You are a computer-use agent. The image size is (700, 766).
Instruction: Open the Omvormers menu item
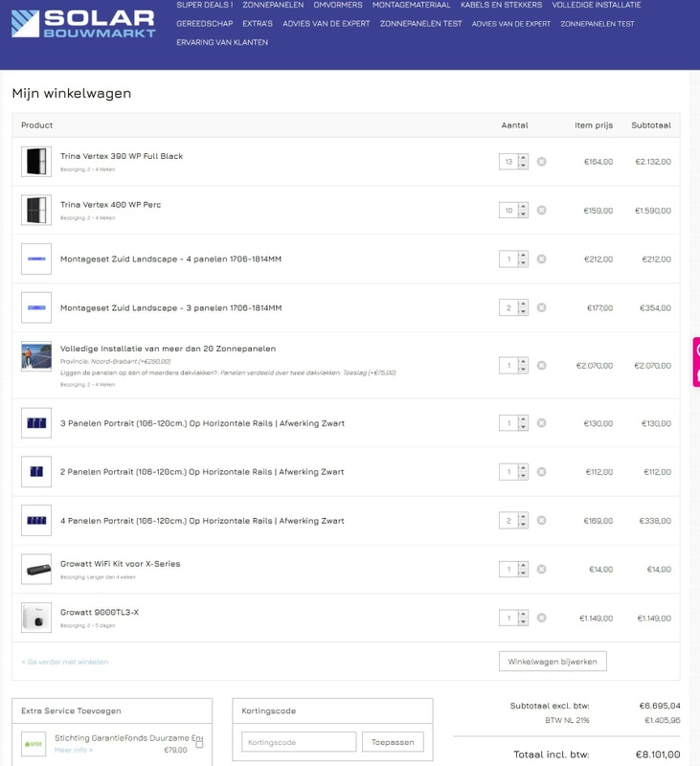(x=337, y=5)
